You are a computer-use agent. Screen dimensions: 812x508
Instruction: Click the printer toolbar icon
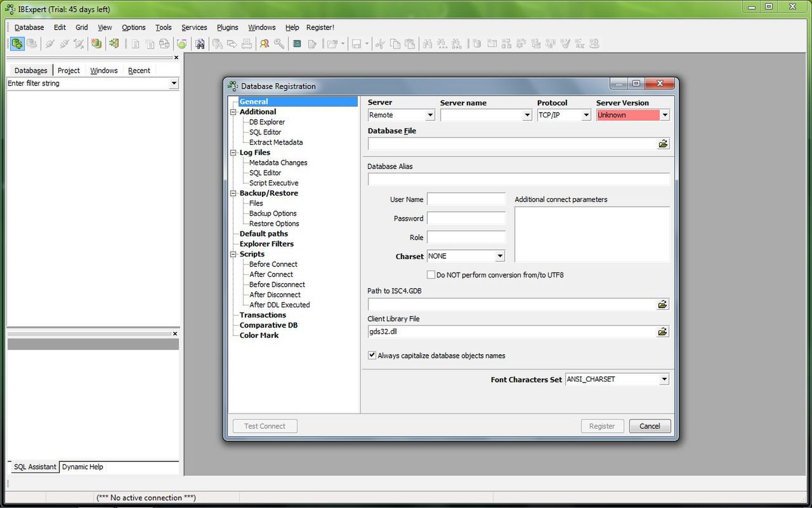pos(247,44)
